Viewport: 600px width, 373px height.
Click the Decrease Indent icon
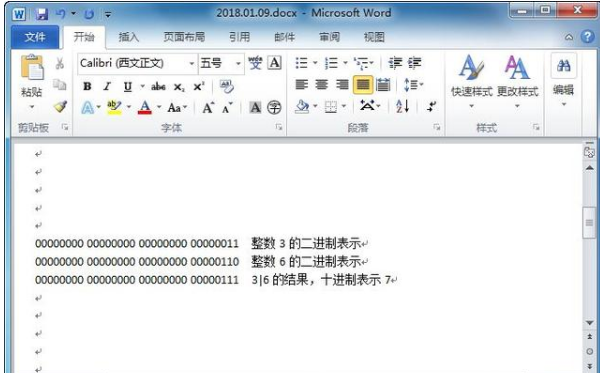(x=395, y=63)
